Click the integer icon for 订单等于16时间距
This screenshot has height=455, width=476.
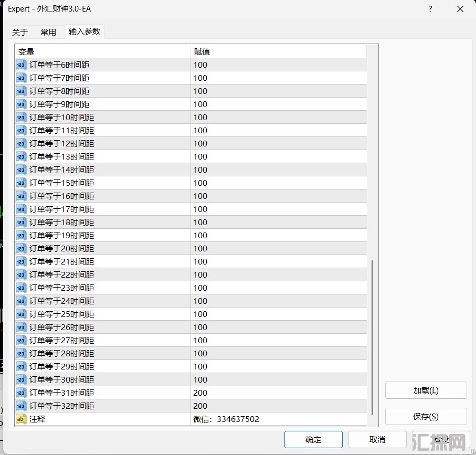(21, 196)
